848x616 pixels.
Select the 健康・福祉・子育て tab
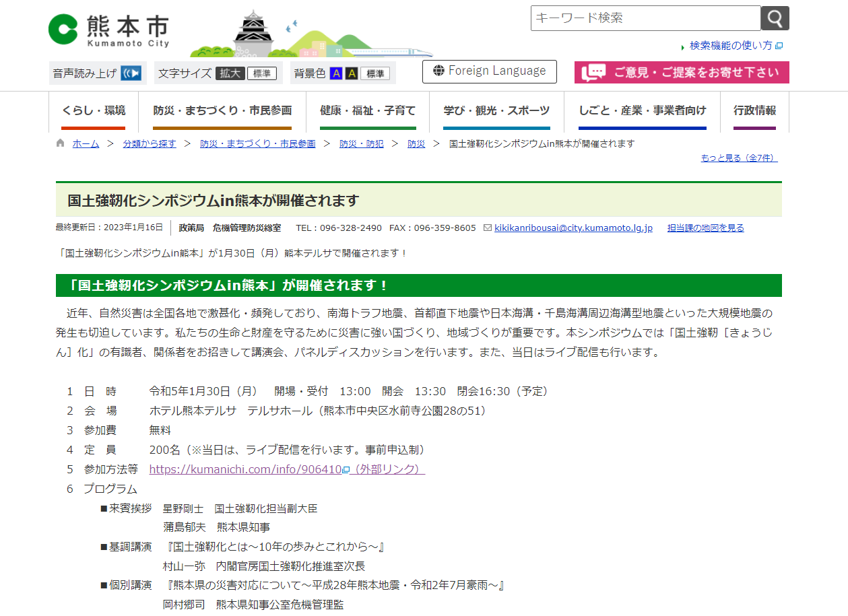pyautogui.click(x=368, y=110)
